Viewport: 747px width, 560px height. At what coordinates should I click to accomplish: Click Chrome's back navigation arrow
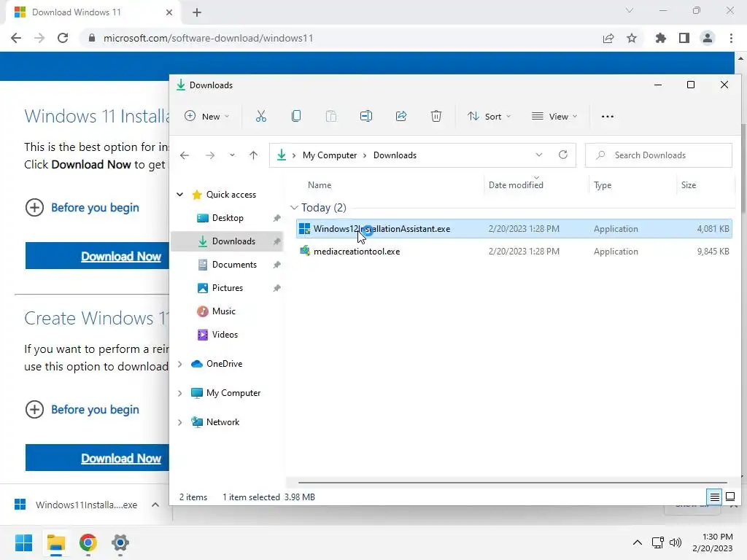[16, 38]
